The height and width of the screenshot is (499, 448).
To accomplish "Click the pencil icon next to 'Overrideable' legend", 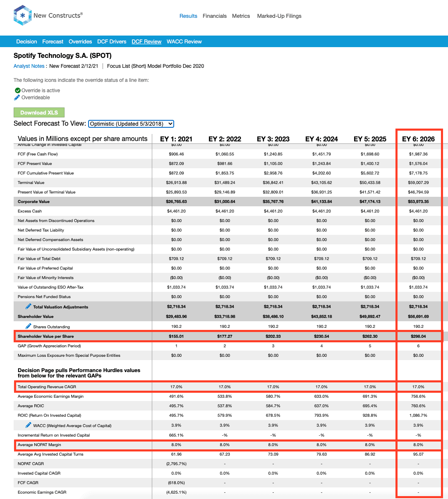I will (17, 98).
